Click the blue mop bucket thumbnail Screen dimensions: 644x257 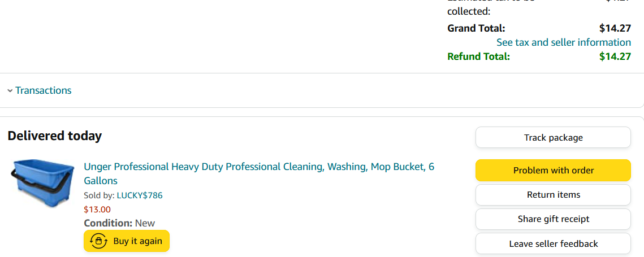pyautogui.click(x=42, y=183)
